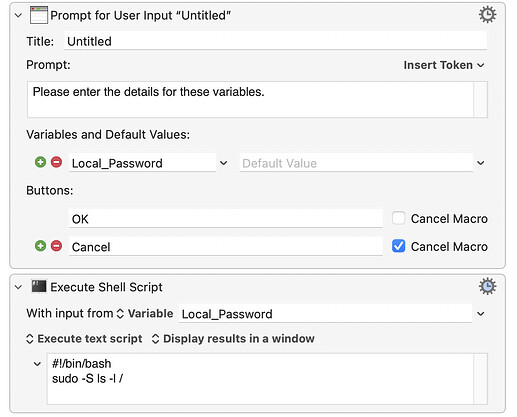Open the Default Value options dropdown
This screenshot has width=517, height=417.
(x=480, y=163)
